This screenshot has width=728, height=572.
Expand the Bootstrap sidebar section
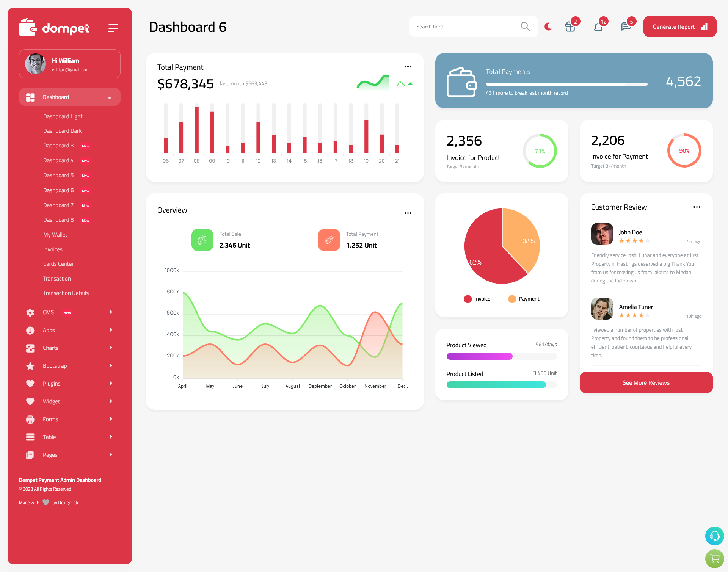67,365
